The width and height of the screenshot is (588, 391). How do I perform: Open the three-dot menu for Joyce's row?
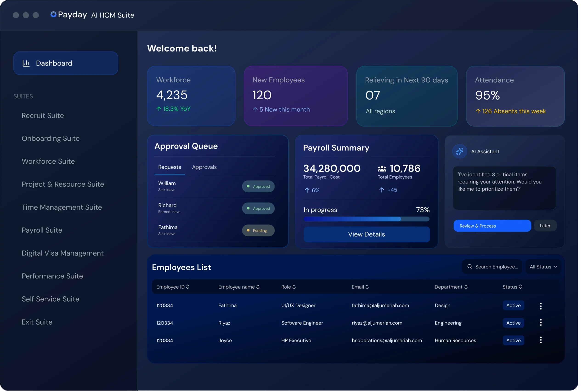click(x=541, y=340)
